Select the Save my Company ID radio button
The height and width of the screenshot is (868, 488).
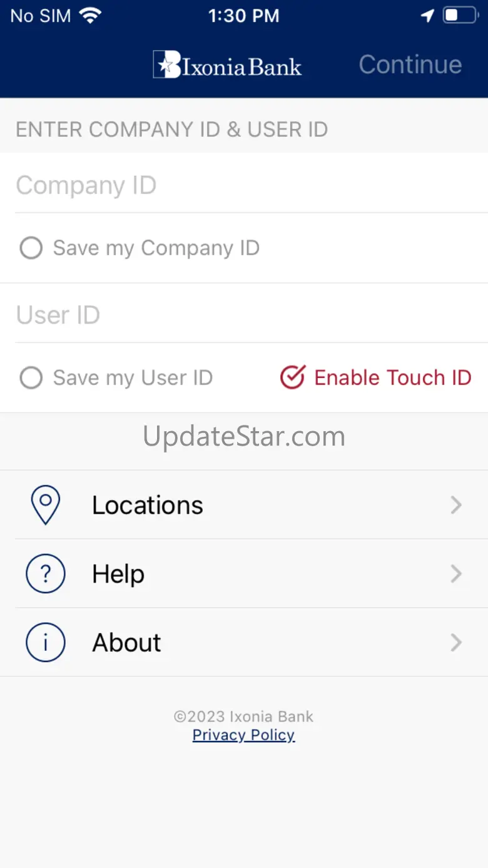[x=31, y=248]
